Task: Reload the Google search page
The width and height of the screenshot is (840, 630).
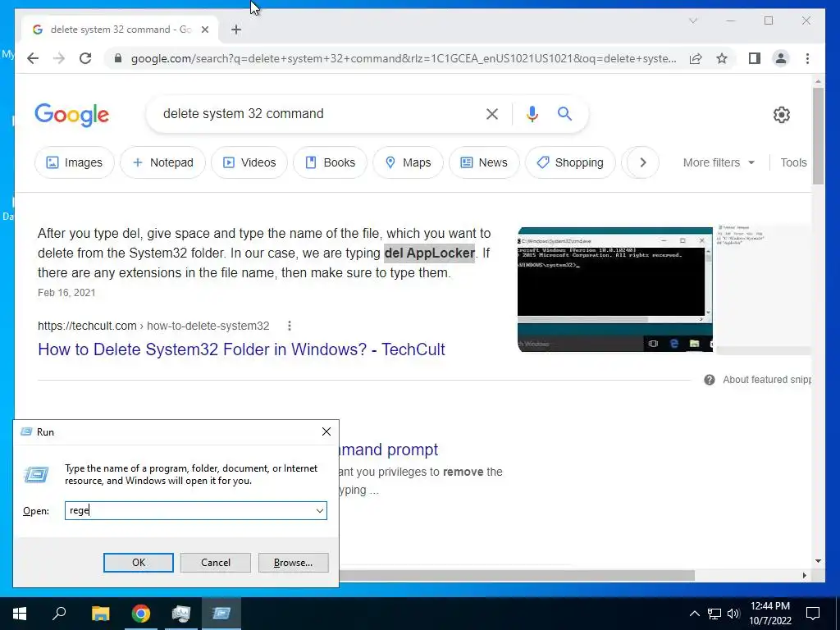Action: [x=85, y=58]
